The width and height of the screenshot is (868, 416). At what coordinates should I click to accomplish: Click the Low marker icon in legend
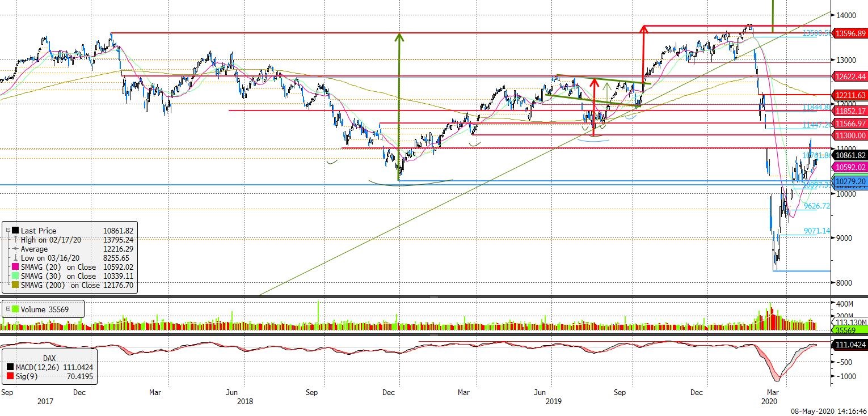(x=15, y=258)
